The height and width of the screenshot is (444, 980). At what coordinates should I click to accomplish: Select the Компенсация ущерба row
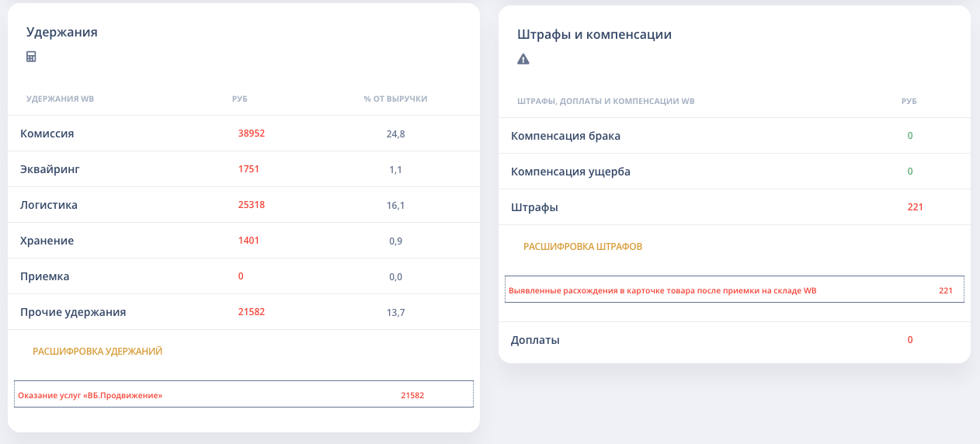[x=735, y=172]
